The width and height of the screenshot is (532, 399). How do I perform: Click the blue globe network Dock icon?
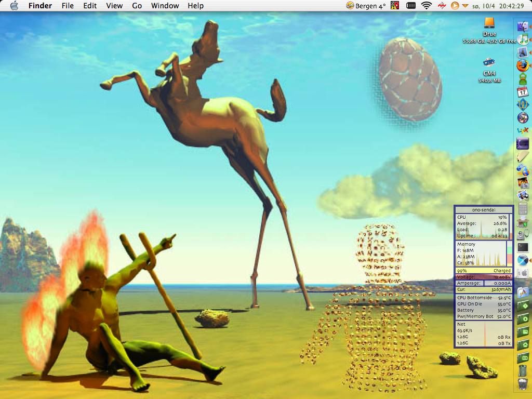[x=523, y=170]
